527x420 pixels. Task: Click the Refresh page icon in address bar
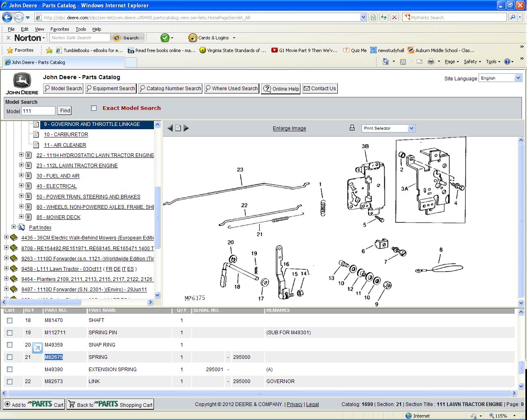[x=383, y=17]
